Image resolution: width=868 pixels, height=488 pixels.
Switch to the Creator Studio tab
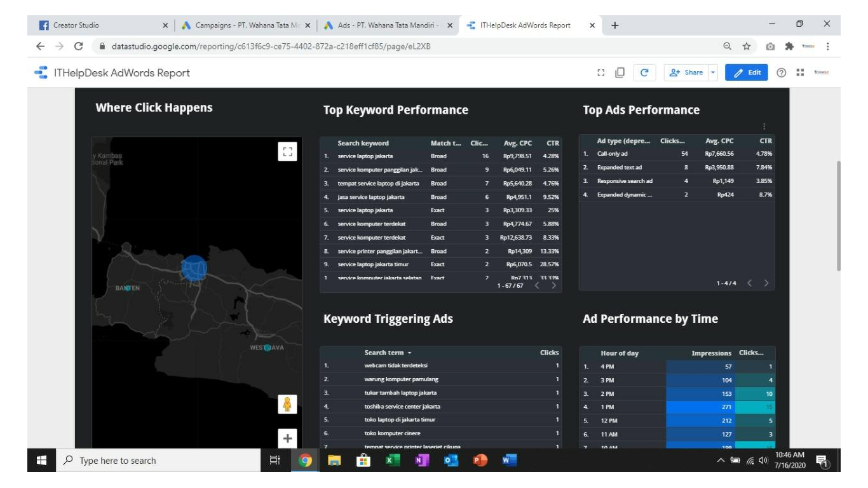click(76, 20)
